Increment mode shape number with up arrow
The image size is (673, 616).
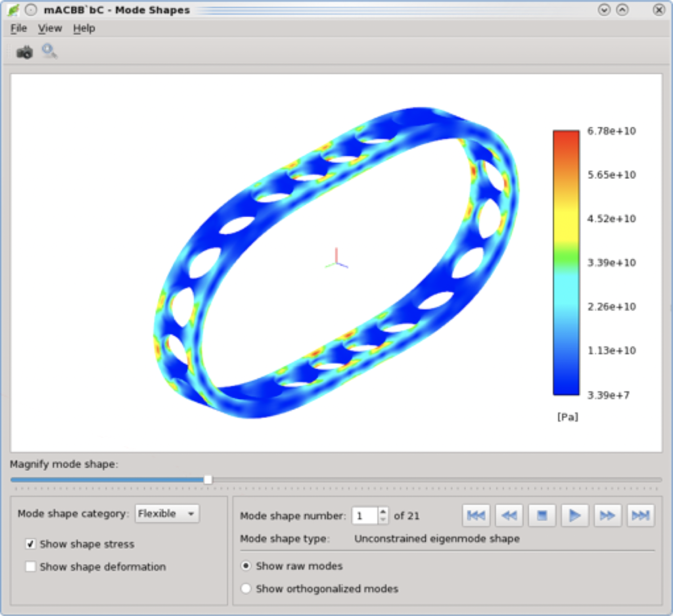(383, 511)
